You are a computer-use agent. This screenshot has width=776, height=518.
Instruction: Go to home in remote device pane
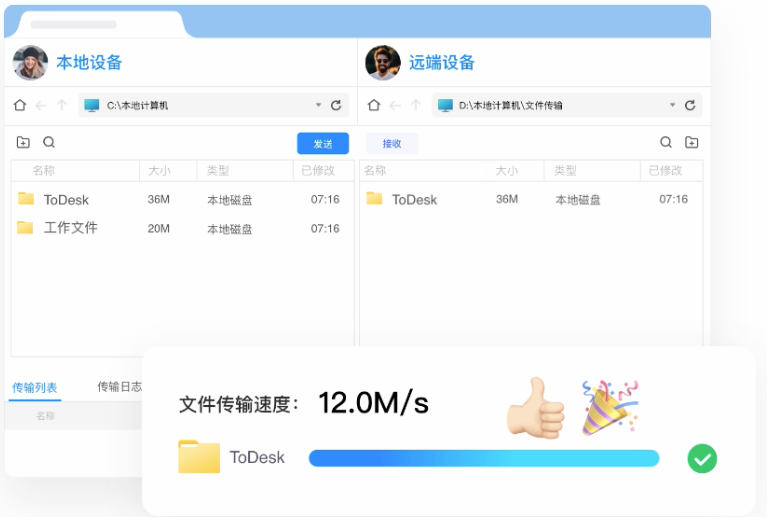coord(374,105)
